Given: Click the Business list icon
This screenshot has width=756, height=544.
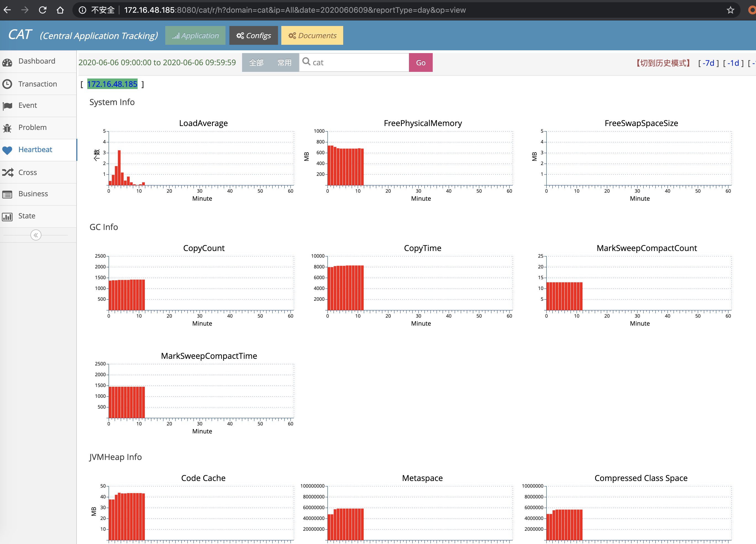Looking at the screenshot, I should 7,194.
